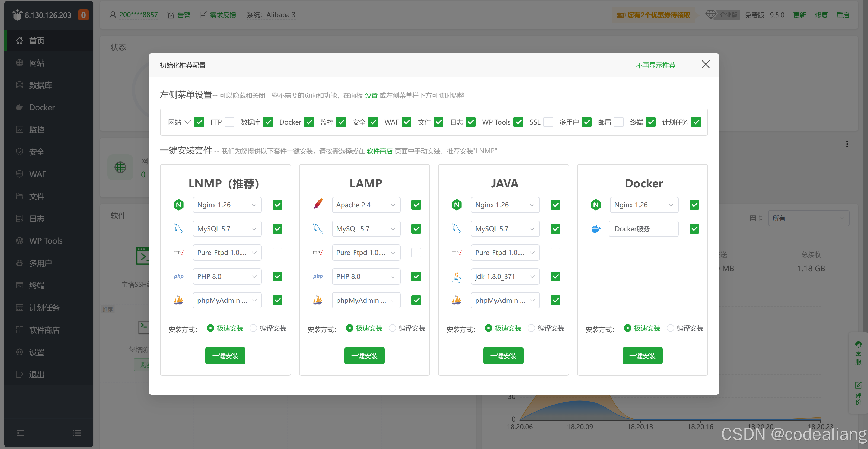
Task: Open the Nginx 1.26 dropdown in LNMP
Action: [x=227, y=205]
